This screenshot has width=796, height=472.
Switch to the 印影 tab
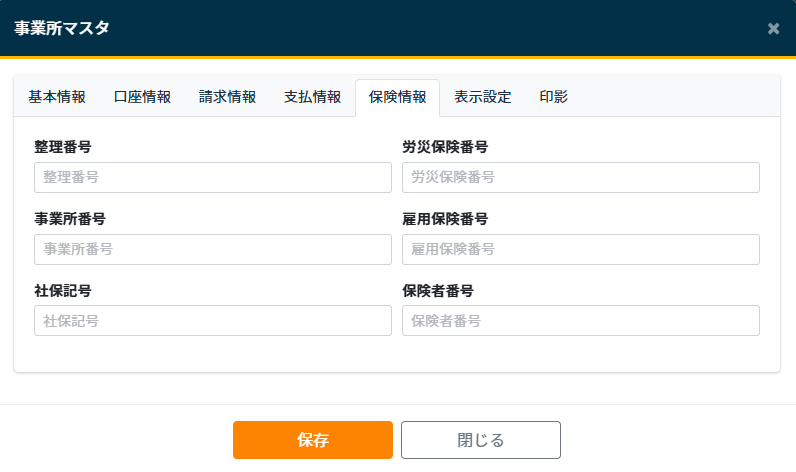554,97
